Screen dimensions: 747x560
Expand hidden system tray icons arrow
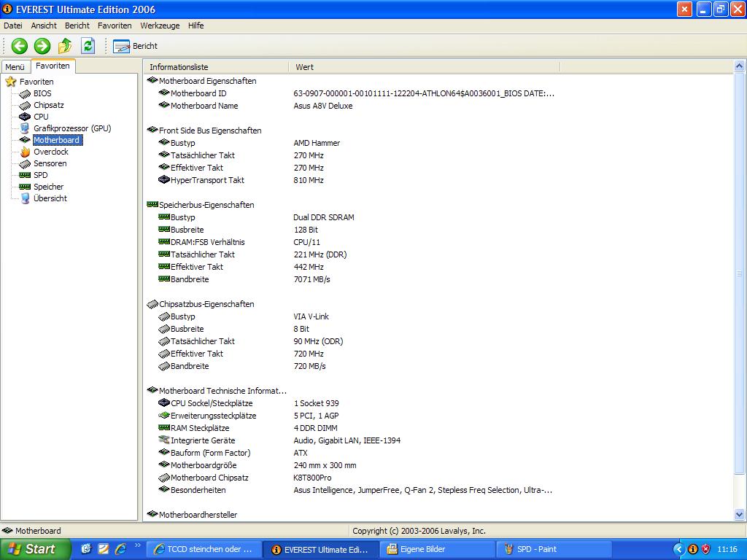pyautogui.click(x=679, y=550)
